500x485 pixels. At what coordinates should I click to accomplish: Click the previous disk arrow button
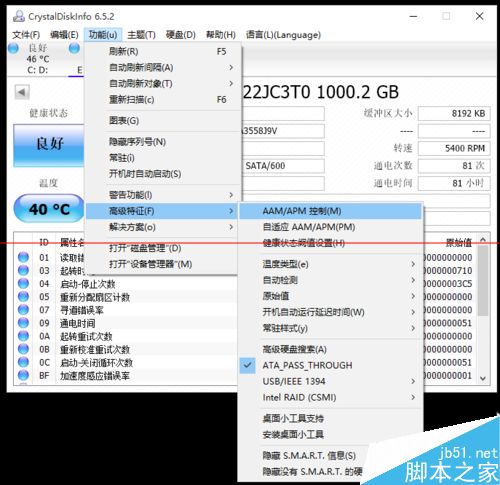[x=22, y=92]
